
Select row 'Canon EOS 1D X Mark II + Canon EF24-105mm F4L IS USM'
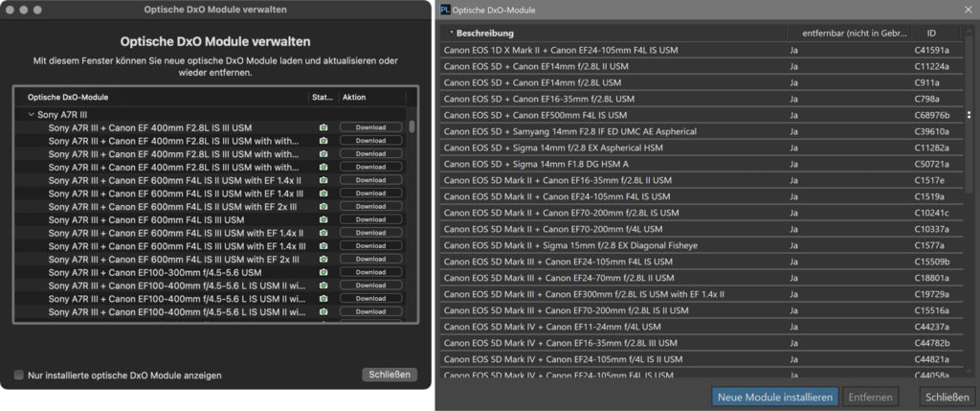pyautogui.click(x=702, y=50)
